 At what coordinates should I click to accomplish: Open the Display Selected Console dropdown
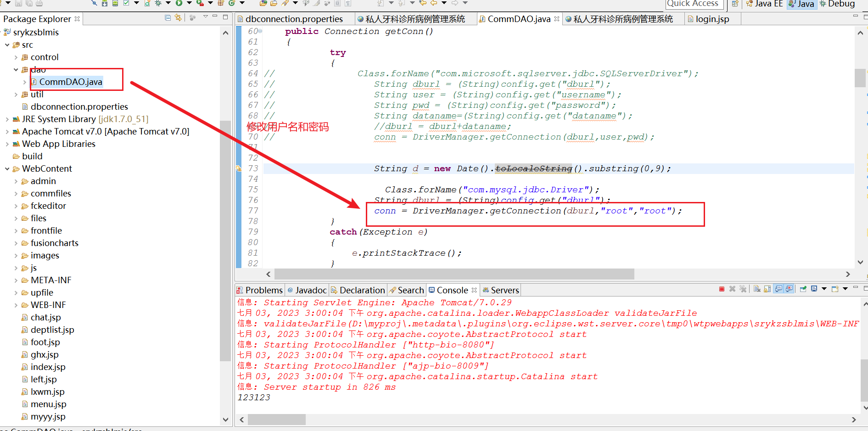point(824,289)
